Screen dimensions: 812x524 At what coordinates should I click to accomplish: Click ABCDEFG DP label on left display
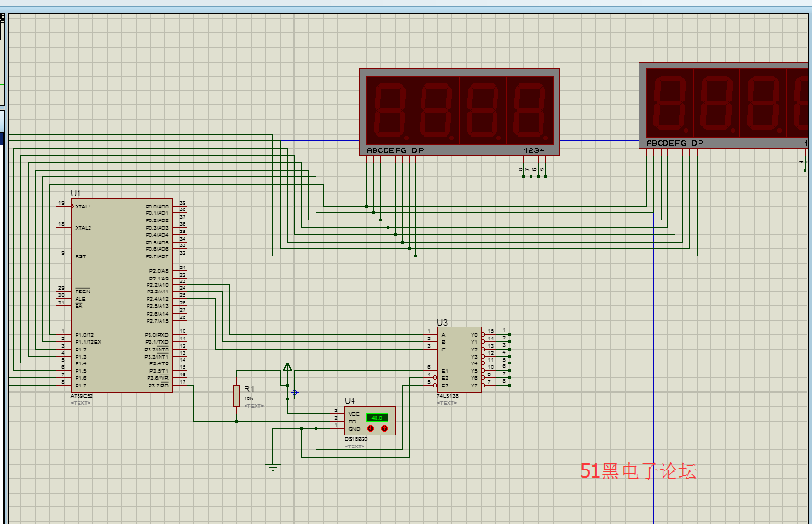395,150
